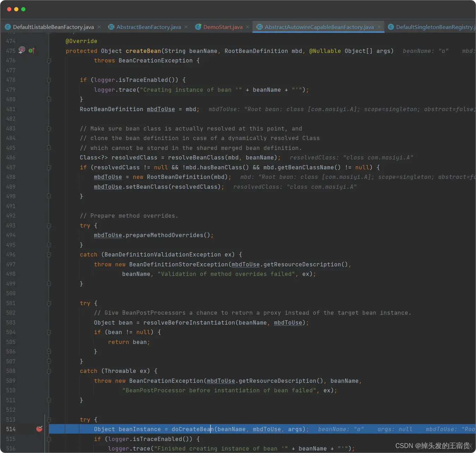Image resolution: width=476 pixels, height=453 pixels.
Task: Click the fold end marker on line 511
Action: pos(49,400)
